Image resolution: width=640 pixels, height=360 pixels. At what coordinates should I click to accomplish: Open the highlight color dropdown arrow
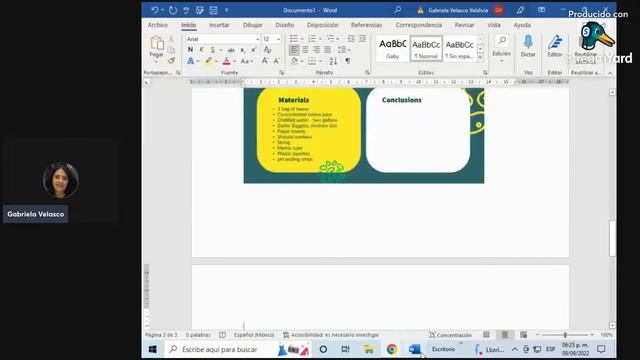pyautogui.click(x=216, y=62)
